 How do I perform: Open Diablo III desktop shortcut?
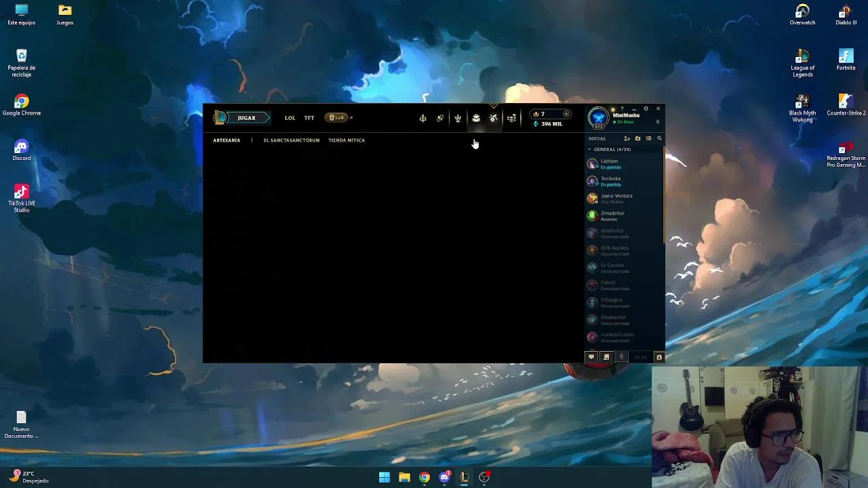pos(846,16)
